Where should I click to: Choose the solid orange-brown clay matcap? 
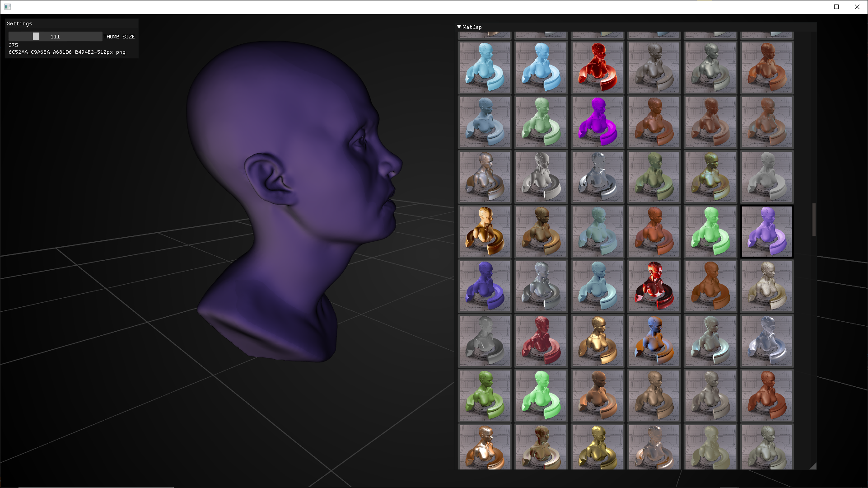710,286
